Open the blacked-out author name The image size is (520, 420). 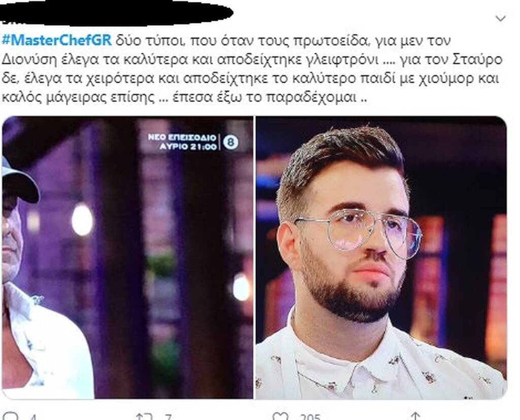click(x=116, y=13)
